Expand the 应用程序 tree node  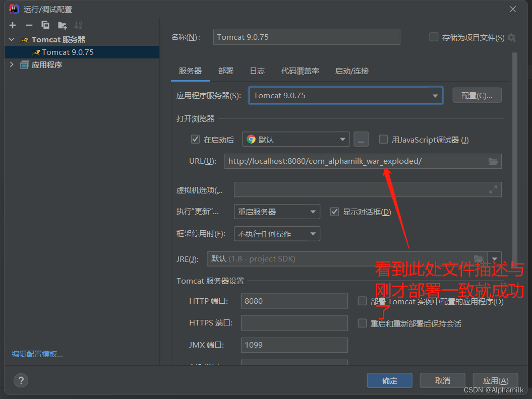coord(12,64)
